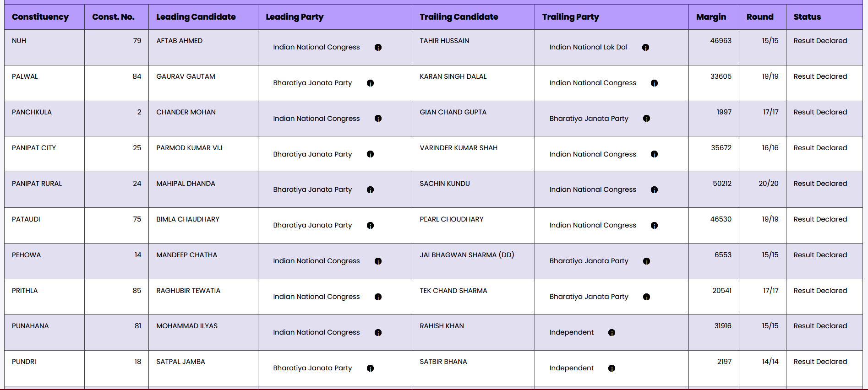Open info icon for Indian National Lok Dal

(x=645, y=48)
